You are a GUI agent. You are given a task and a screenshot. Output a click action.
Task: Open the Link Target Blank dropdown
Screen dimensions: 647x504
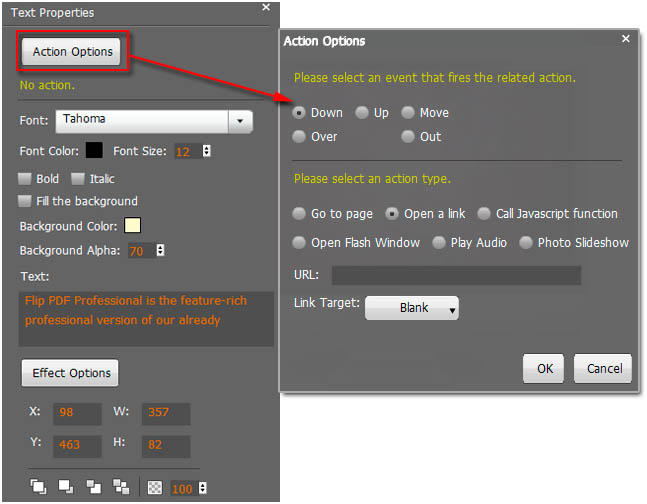(412, 309)
